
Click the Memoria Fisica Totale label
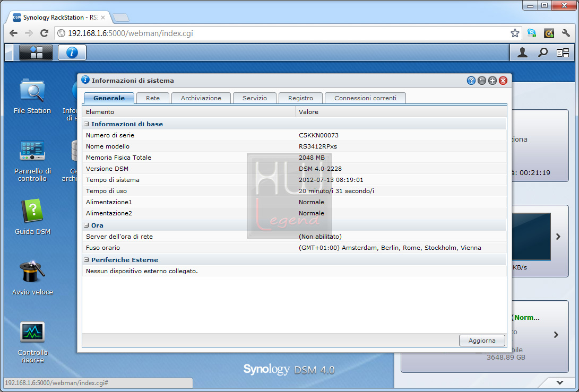[118, 158]
